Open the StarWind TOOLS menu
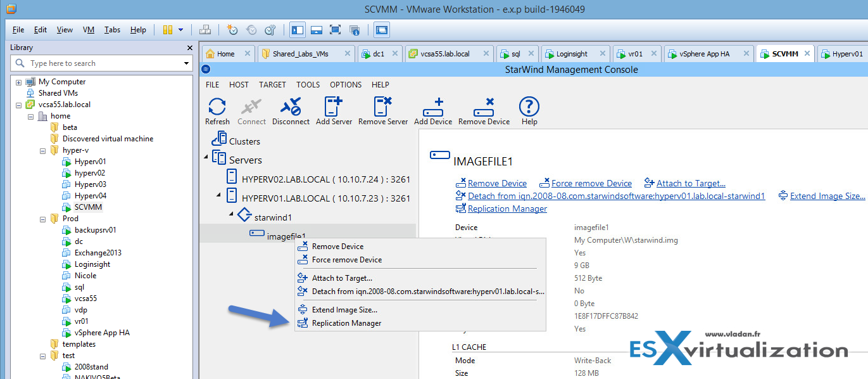 [308, 84]
